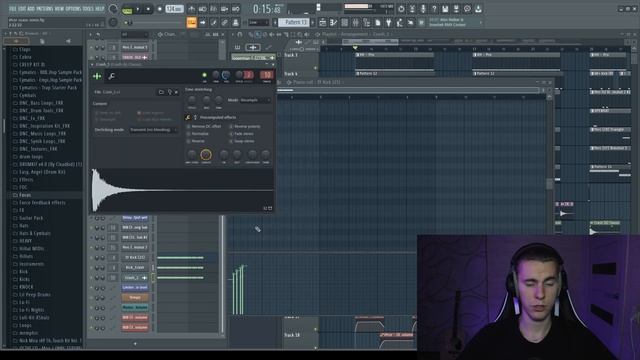Open the OPTIONS menu

(x=74, y=9)
